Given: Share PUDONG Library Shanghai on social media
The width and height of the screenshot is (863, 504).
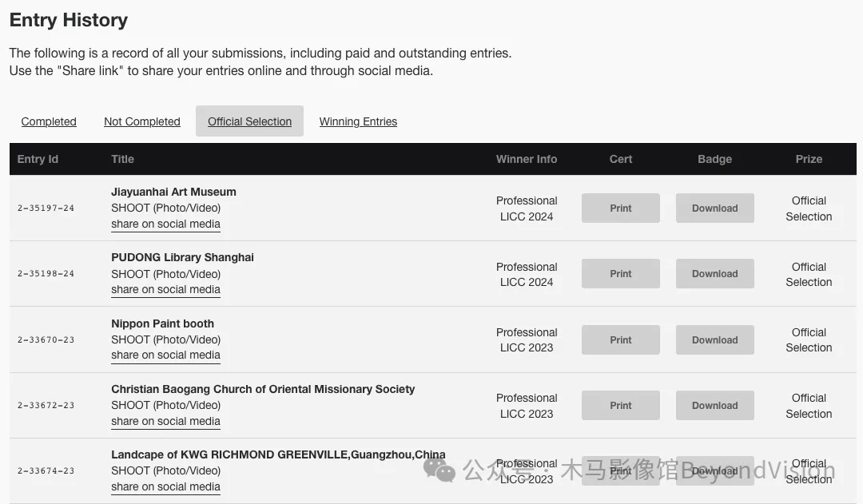Looking at the screenshot, I should 165,290.
